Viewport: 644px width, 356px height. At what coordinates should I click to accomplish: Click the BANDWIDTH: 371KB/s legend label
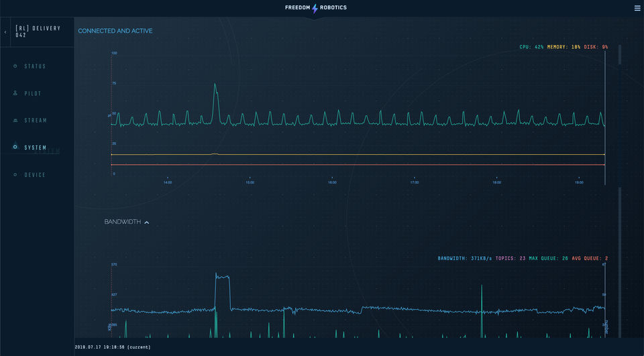(x=464, y=258)
